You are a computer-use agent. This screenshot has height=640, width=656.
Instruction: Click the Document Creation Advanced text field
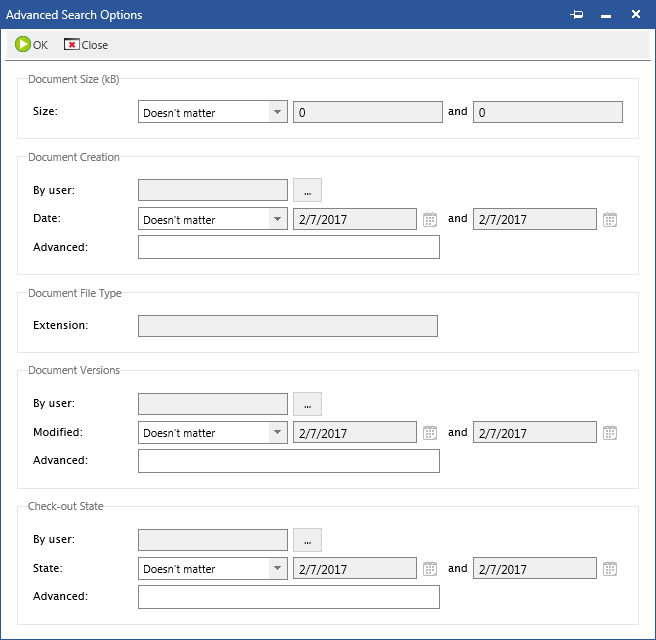[288, 247]
